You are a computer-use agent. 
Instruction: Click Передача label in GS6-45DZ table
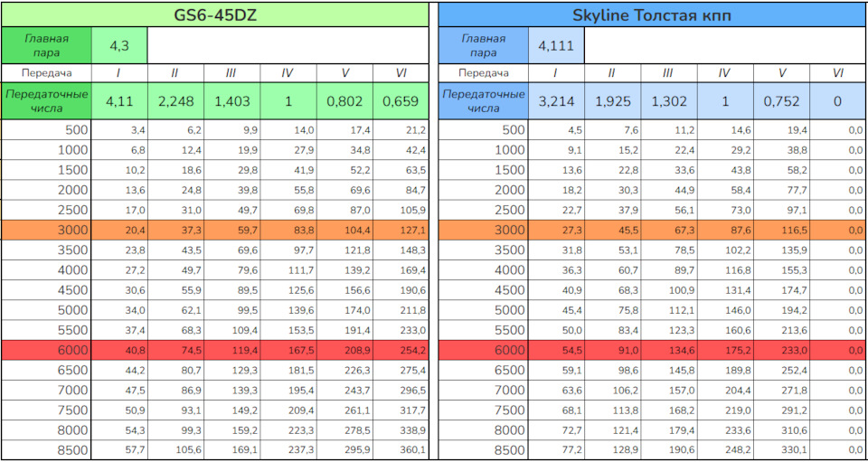coord(46,73)
